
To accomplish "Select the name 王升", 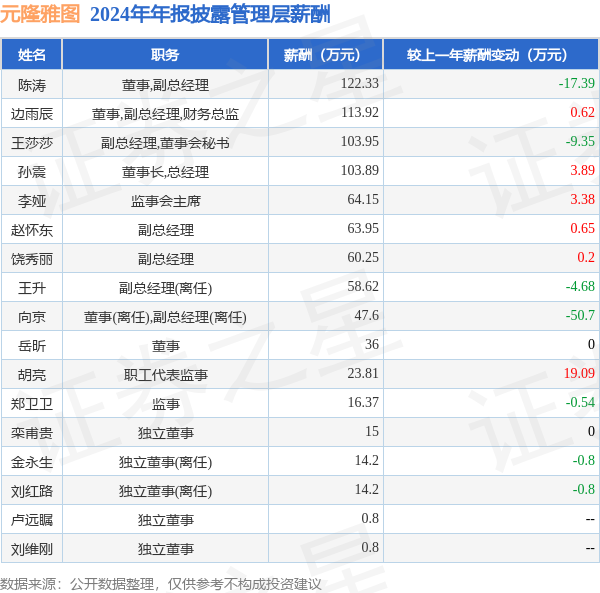I will [32, 288].
